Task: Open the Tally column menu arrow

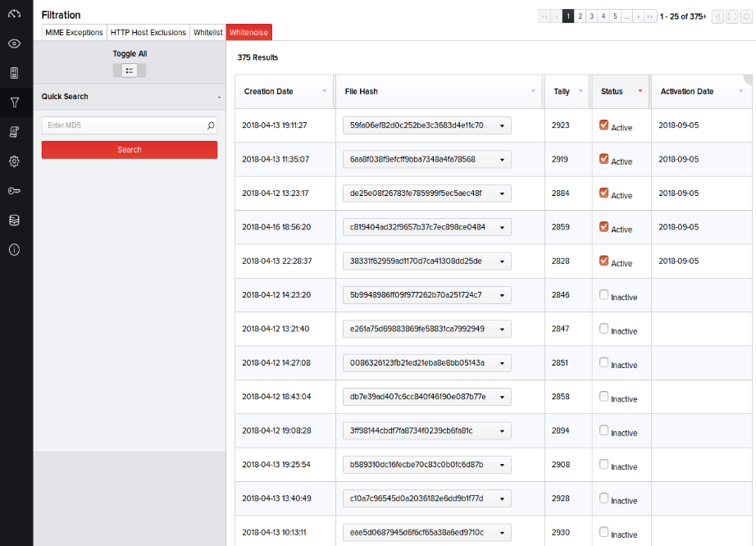Action: tap(581, 91)
